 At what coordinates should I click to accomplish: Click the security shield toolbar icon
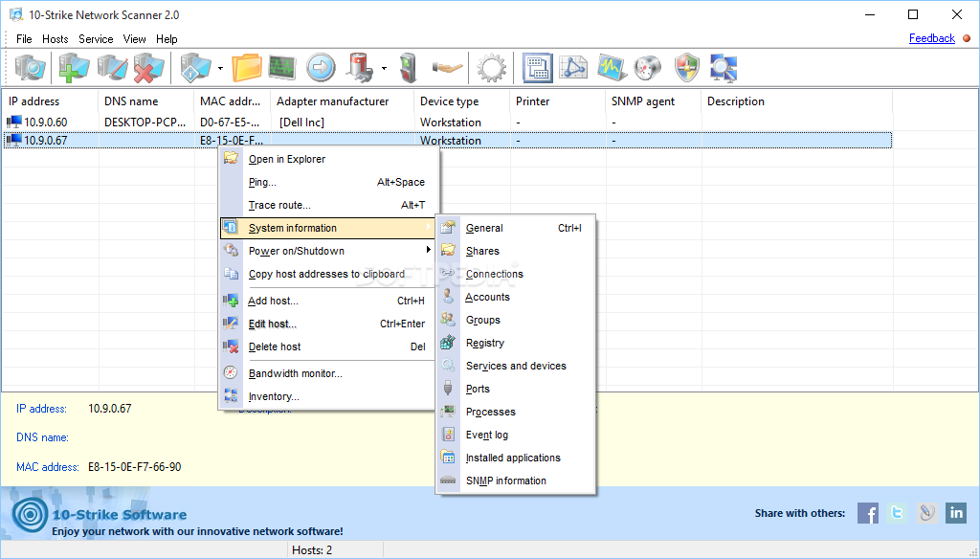click(x=687, y=68)
